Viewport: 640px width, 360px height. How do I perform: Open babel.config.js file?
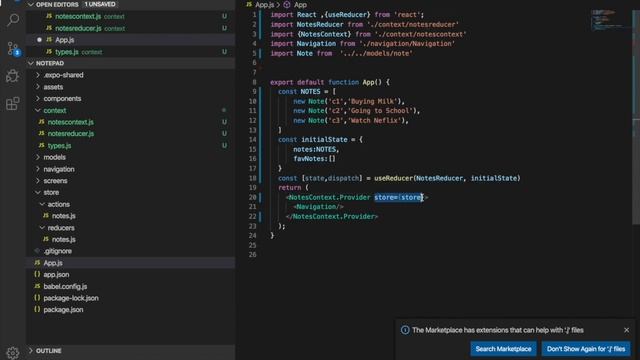tap(131, 287)
